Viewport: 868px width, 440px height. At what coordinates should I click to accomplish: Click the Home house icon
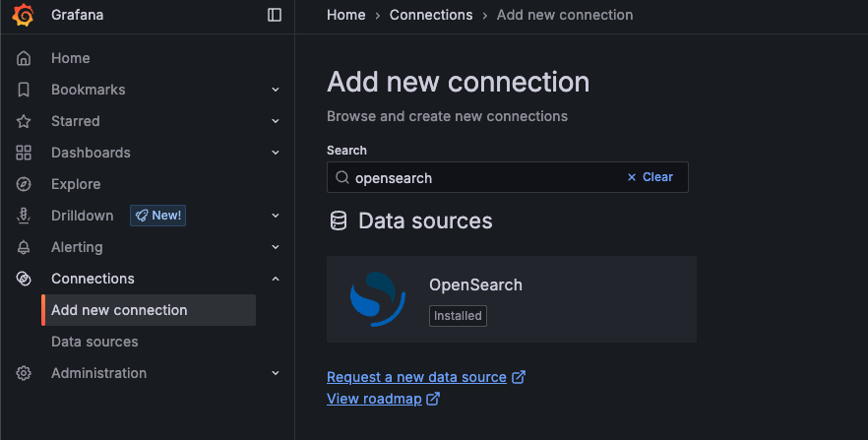click(x=24, y=58)
